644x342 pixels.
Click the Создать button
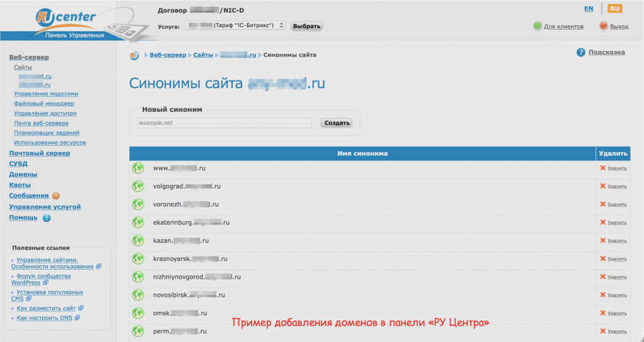(336, 123)
